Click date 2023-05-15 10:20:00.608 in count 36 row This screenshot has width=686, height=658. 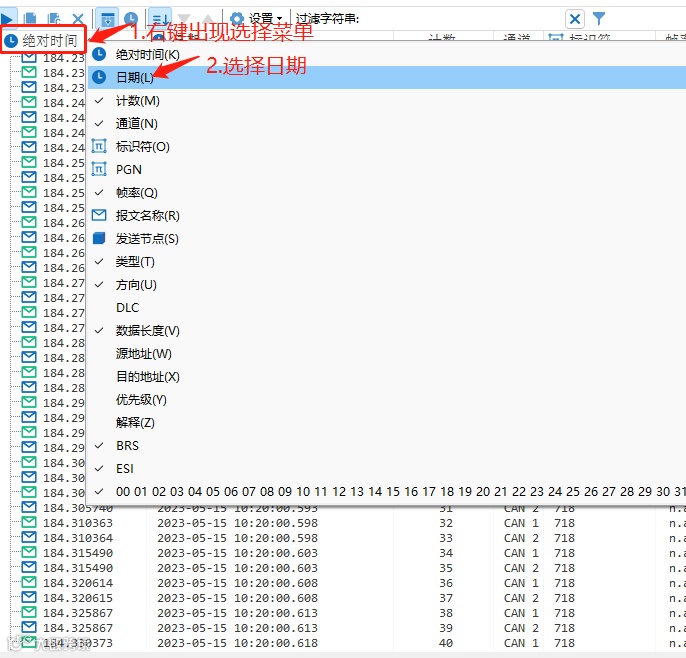click(x=238, y=583)
